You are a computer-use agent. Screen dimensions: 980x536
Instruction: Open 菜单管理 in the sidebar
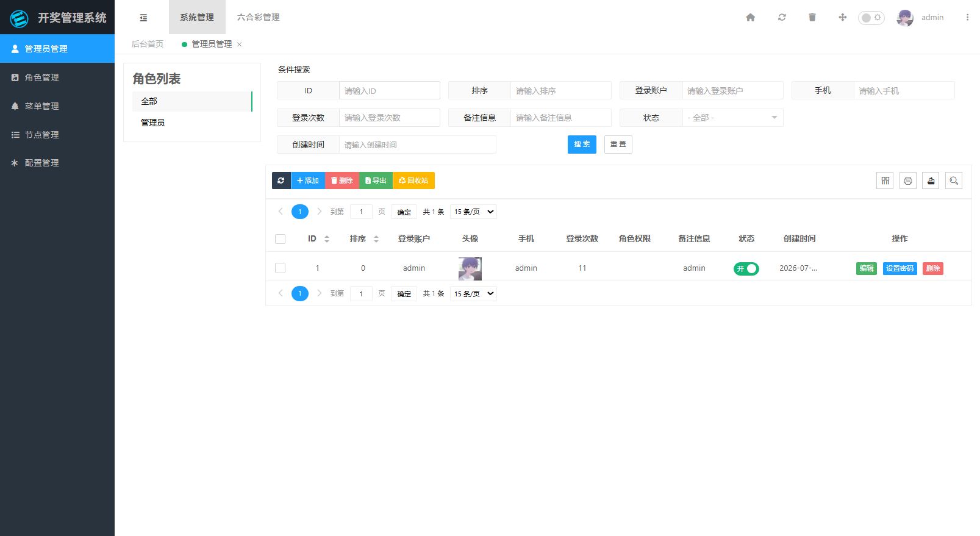[57, 106]
